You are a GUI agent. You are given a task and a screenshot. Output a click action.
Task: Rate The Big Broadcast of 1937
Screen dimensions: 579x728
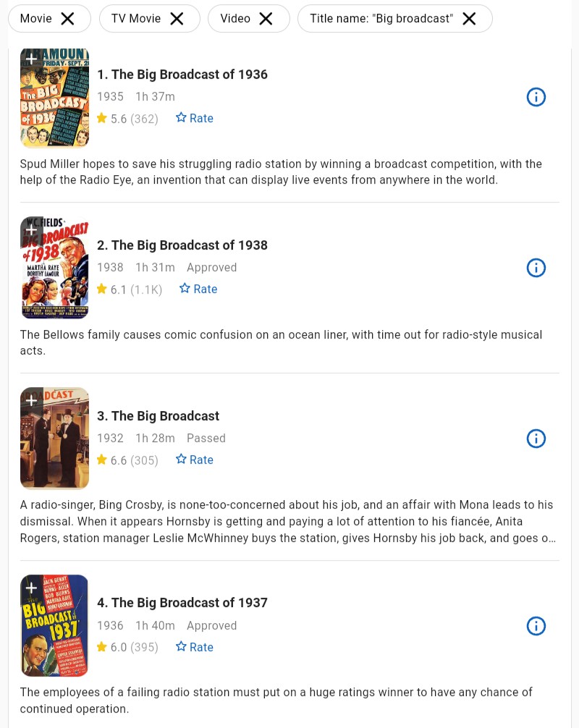click(195, 647)
